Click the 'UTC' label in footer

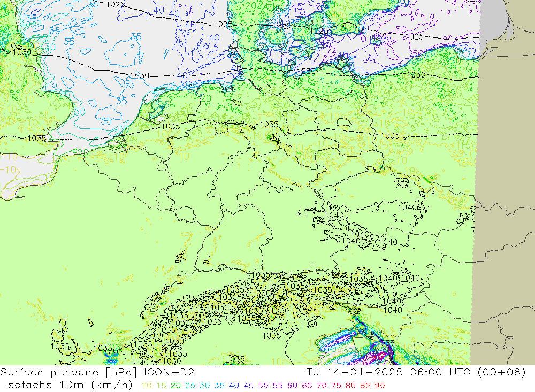[460, 372]
